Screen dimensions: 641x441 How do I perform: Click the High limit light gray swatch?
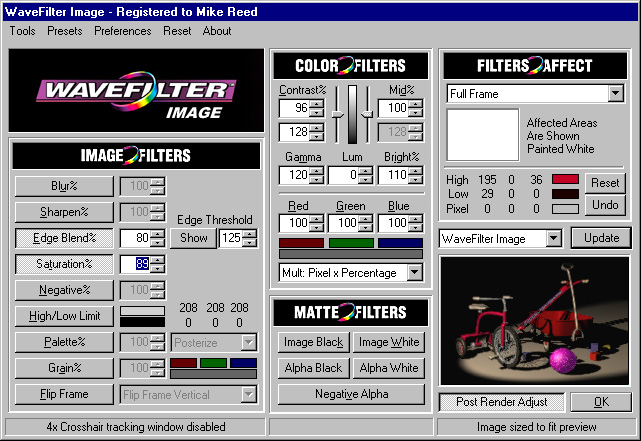click(142, 311)
